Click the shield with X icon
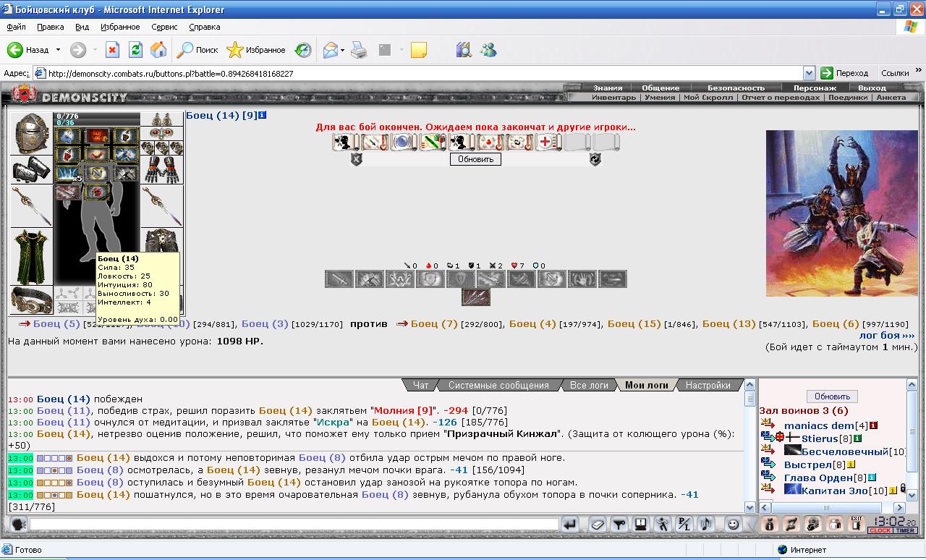 356,159
